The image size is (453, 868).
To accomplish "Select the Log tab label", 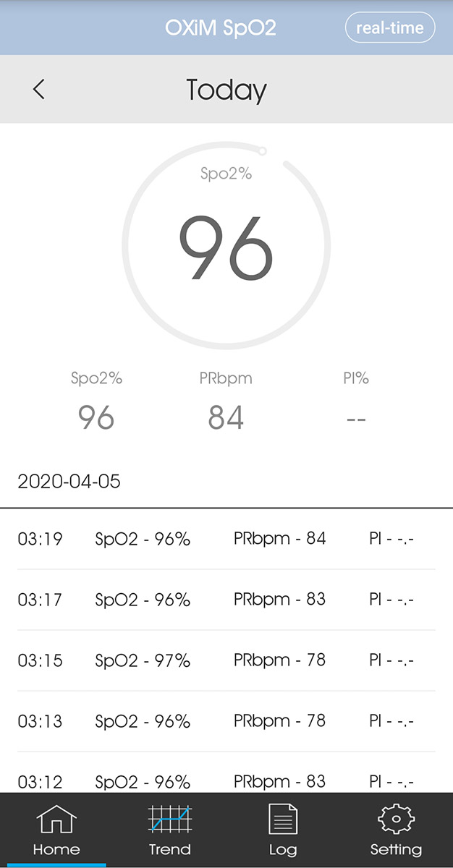I will [283, 850].
